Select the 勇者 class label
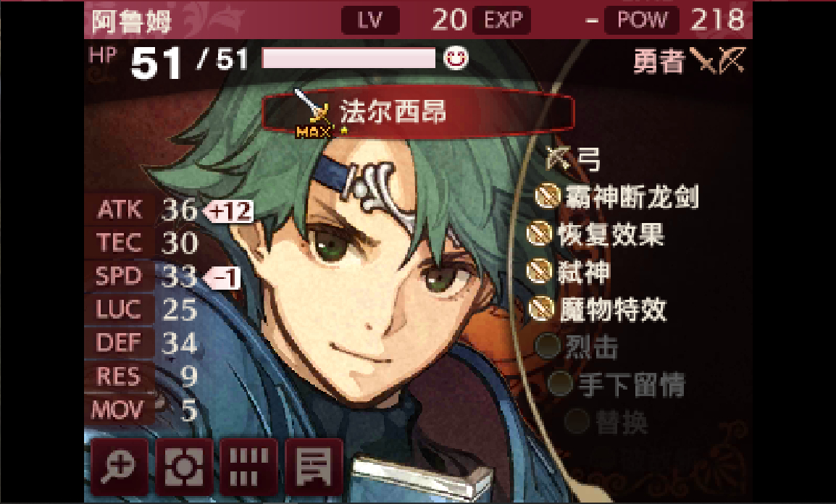Image resolution: width=836 pixels, height=504 pixels. point(659,62)
